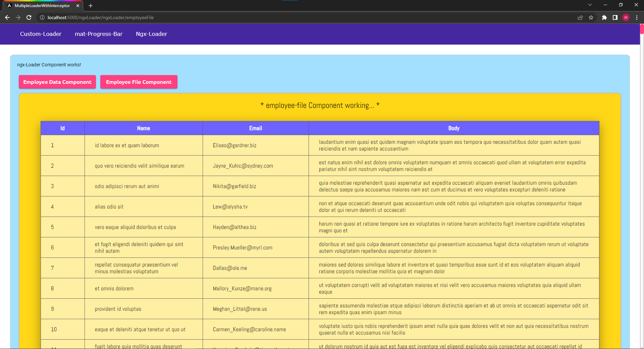Go back to the previous page
This screenshot has height=349, width=644.
click(x=7, y=17)
